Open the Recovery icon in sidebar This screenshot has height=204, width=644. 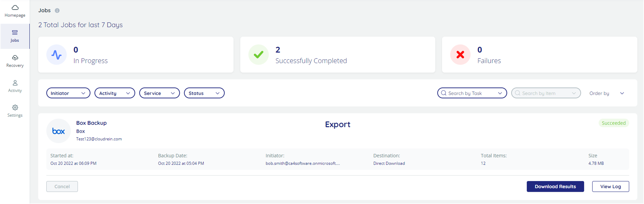coord(15,58)
